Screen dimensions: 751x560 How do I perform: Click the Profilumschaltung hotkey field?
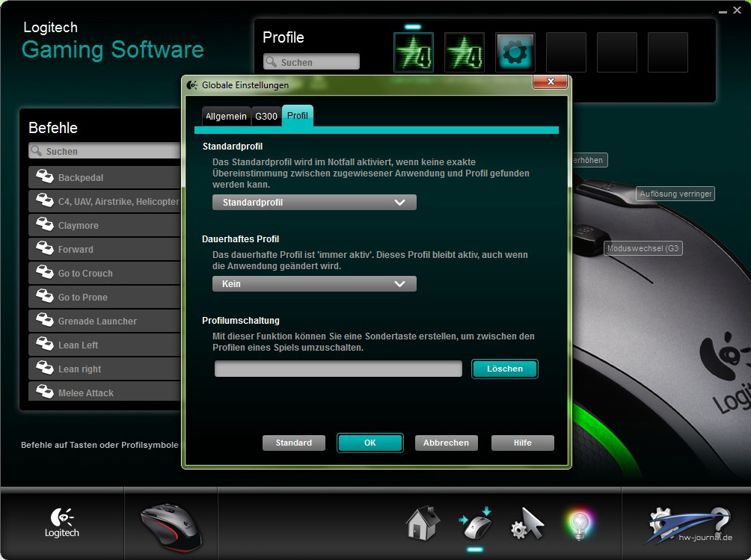(x=338, y=369)
